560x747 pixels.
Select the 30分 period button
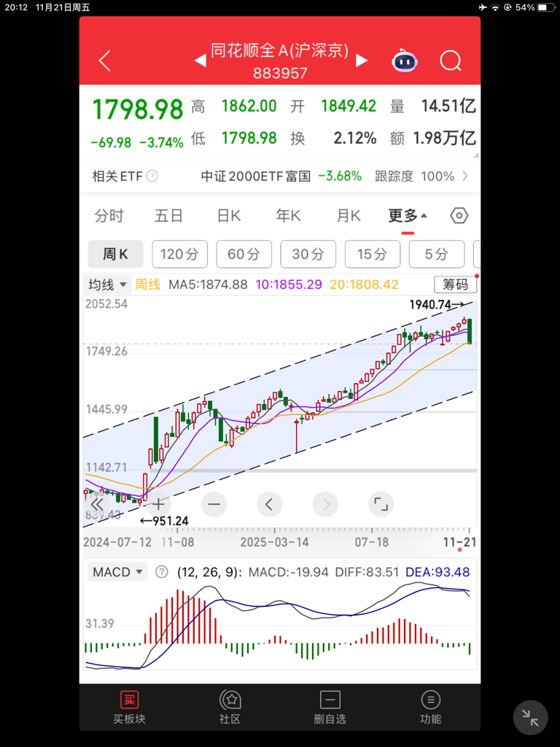[x=308, y=254]
